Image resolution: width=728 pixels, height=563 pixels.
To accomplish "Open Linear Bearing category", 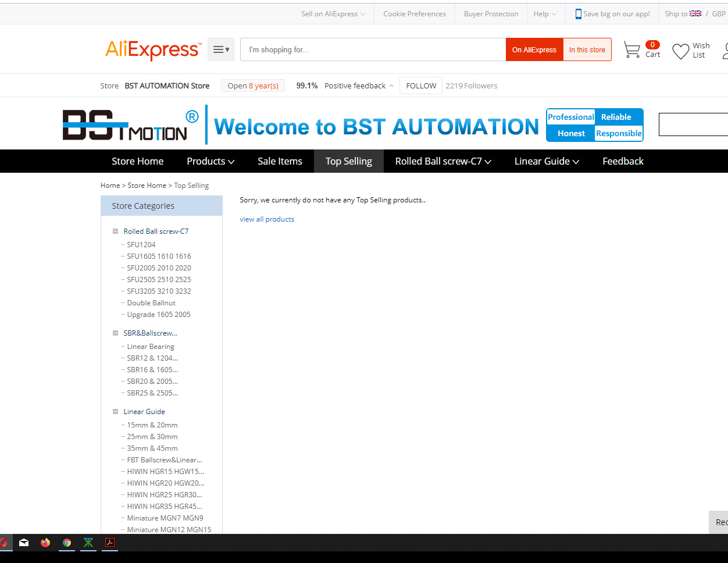I will pos(151,347).
